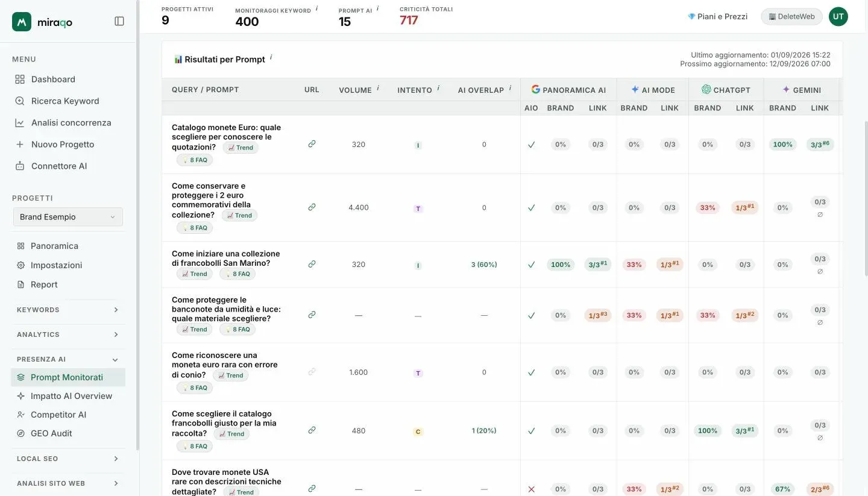Open 8 FAQ for francobolli San Marino
Viewport: 868px width, 496px height.
(x=237, y=274)
